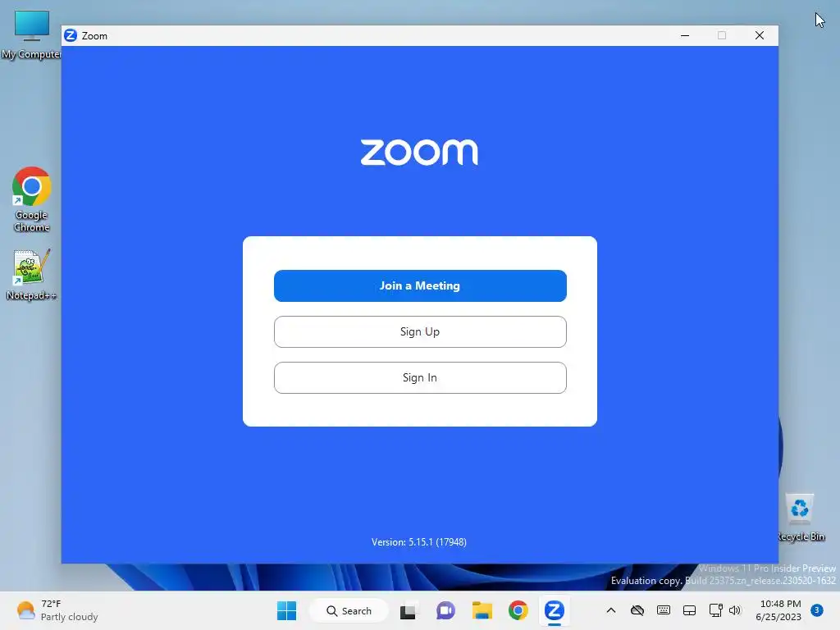The height and width of the screenshot is (630, 840).
Task: Expand the hidden system tray icons
Action: click(x=610, y=610)
